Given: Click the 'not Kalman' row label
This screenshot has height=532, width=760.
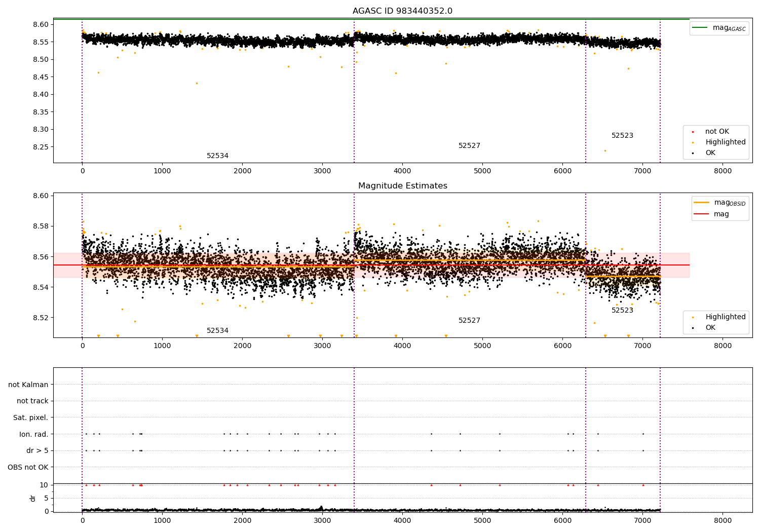Looking at the screenshot, I should tap(28, 385).
